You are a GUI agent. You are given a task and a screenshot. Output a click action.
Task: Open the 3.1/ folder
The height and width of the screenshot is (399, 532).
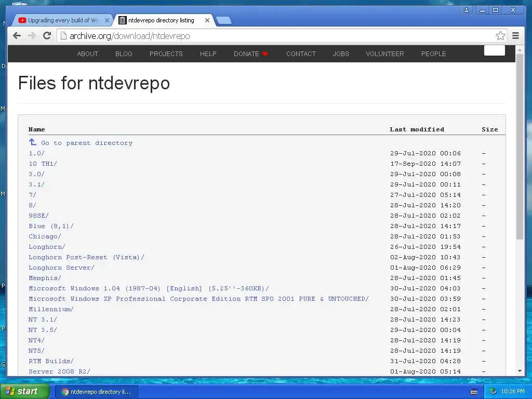click(x=37, y=184)
